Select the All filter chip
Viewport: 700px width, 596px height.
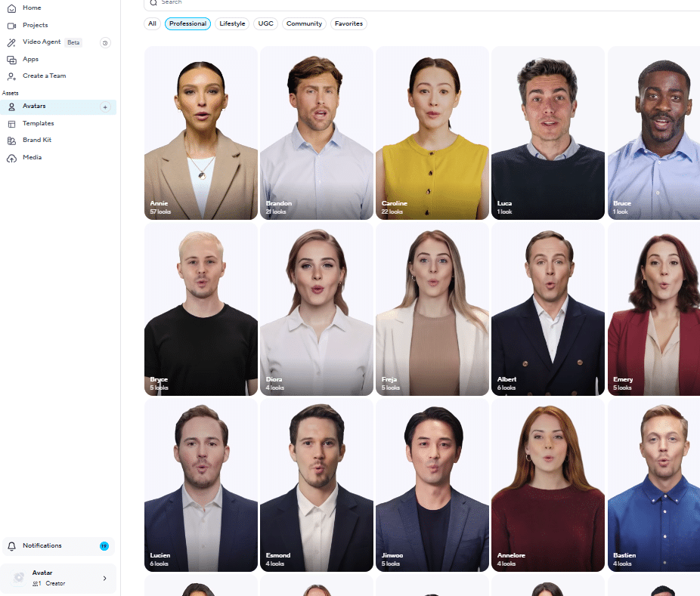[152, 24]
